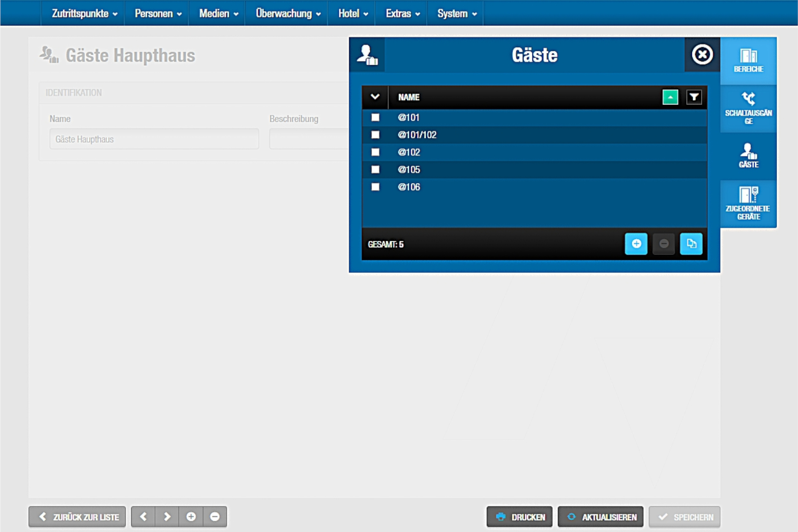Check the checkbox for @101

[375, 117]
